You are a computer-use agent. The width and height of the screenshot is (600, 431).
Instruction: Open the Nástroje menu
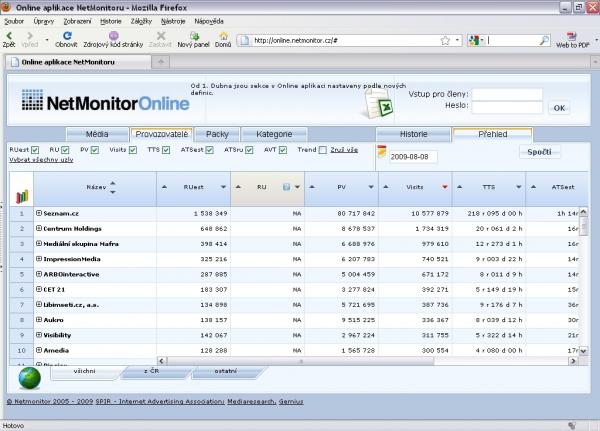pos(173,21)
